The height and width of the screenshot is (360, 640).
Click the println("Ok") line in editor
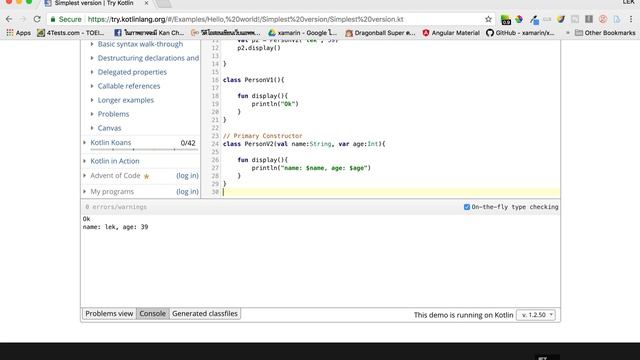(x=275, y=104)
